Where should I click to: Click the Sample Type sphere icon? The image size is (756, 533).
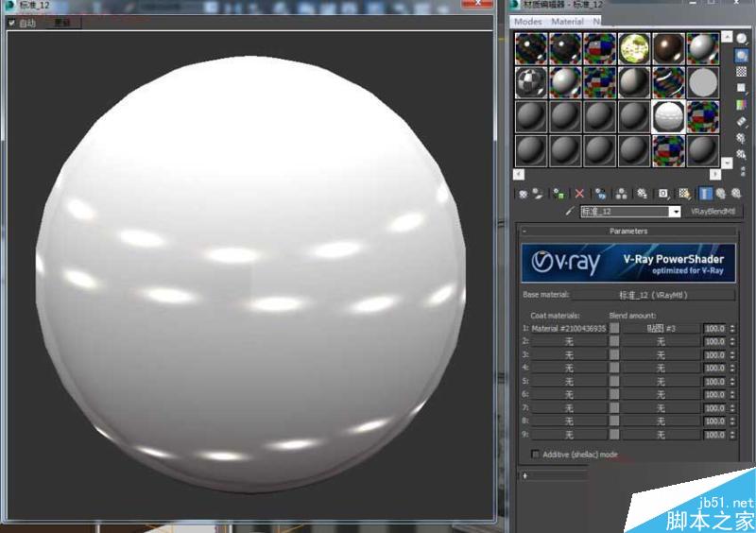coord(742,39)
